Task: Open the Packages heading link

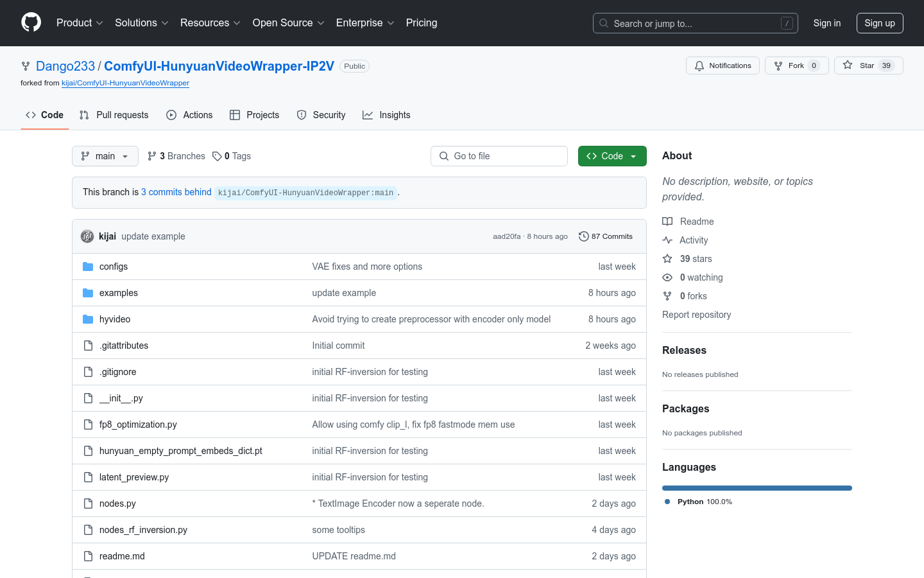Action: 685,408
